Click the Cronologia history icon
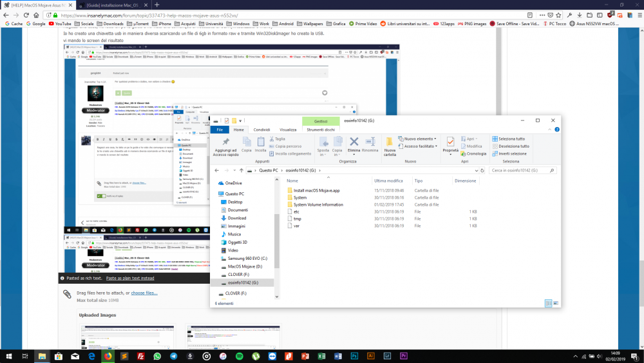Viewport: 644px width, 363px height. (x=463, y=153)
